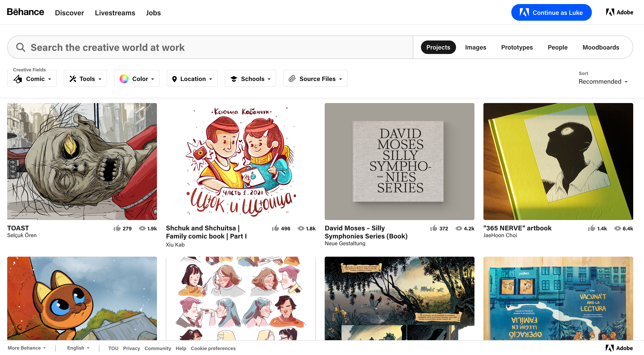Expand the Location filter
This screenshot has height=355, width=644.
pyautogui.click(x=192, y=79)
